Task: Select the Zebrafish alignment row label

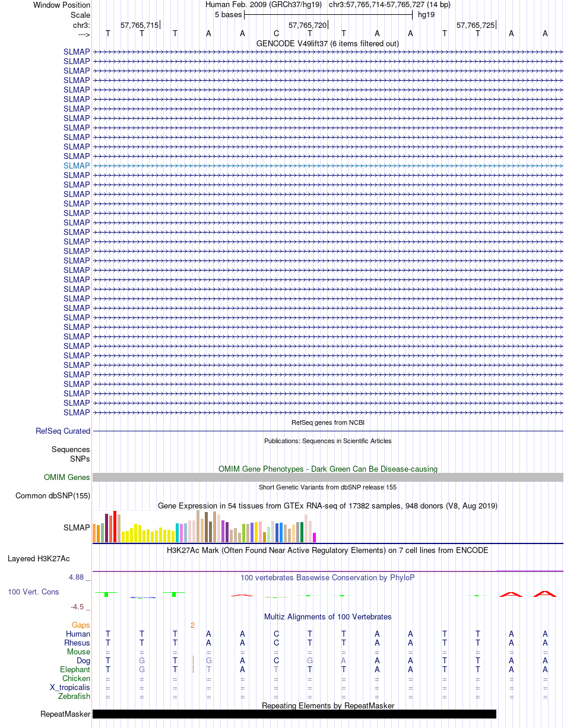Action: [x=75, y=696]
